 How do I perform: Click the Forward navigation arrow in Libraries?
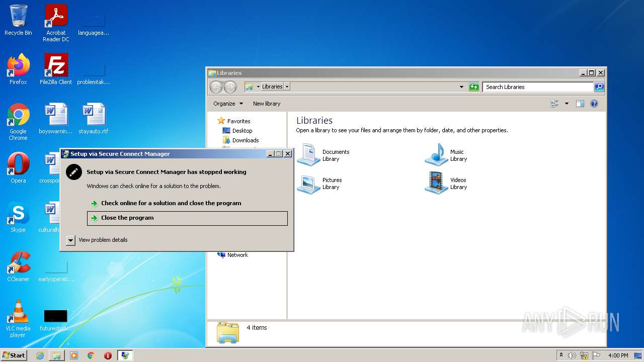tap(230, 87)
